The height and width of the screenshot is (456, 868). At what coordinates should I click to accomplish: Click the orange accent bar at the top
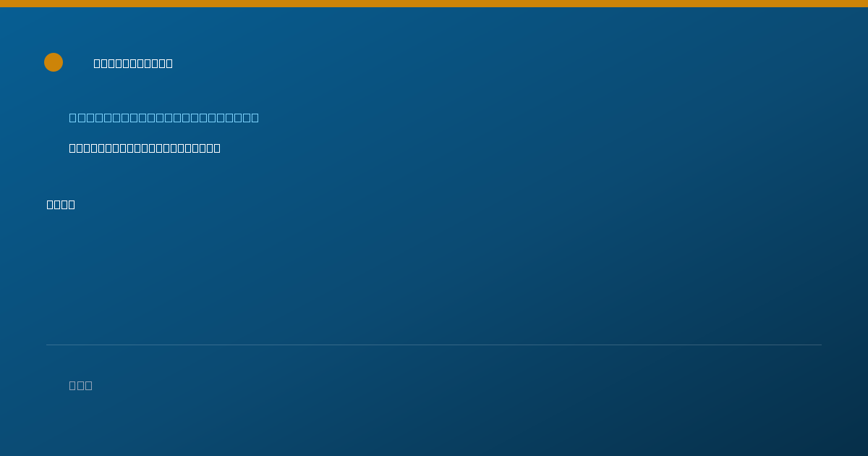[x=434, y=4]
